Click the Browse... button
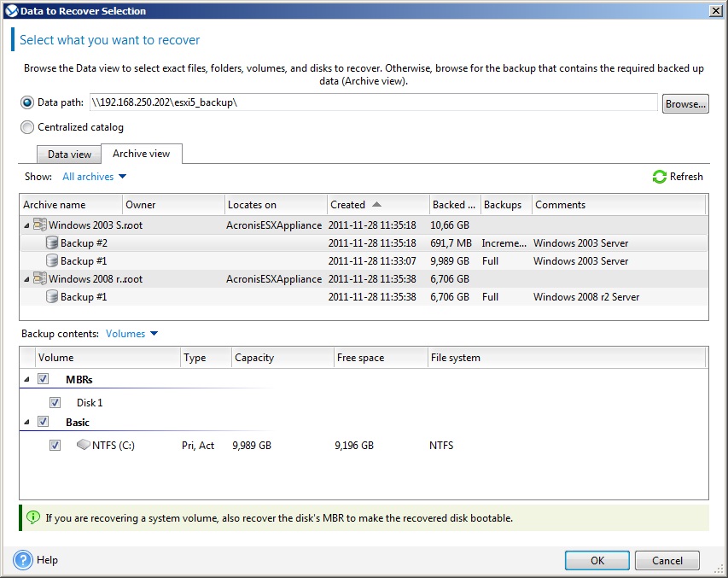Screen dimensions: 728x578 (685, 103)
